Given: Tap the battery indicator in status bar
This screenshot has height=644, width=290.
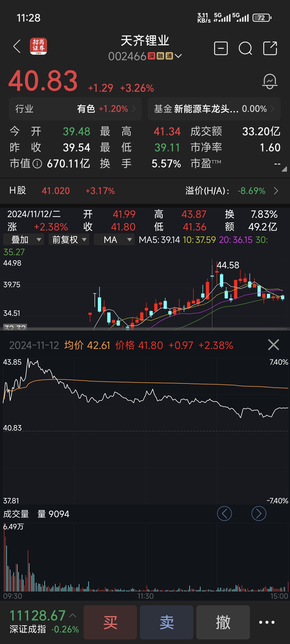Looking at the screenshot, I should click(x=262, y=18).
